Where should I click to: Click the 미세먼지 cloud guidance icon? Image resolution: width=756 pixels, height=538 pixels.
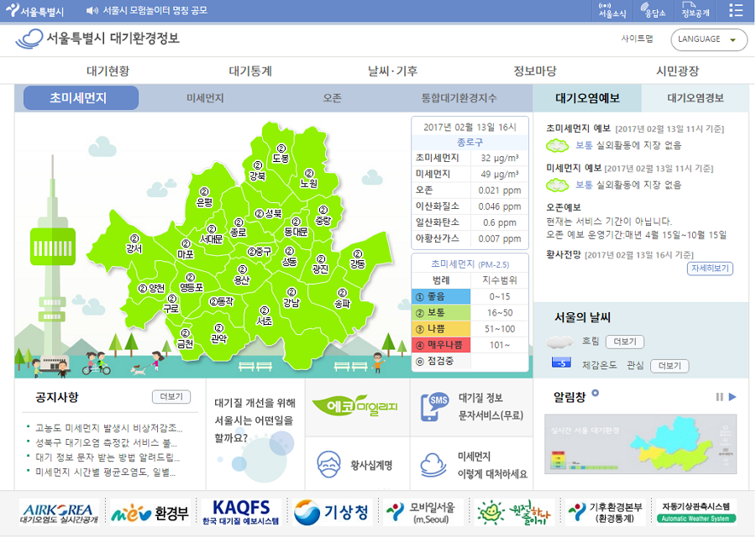tap(433, 465)
